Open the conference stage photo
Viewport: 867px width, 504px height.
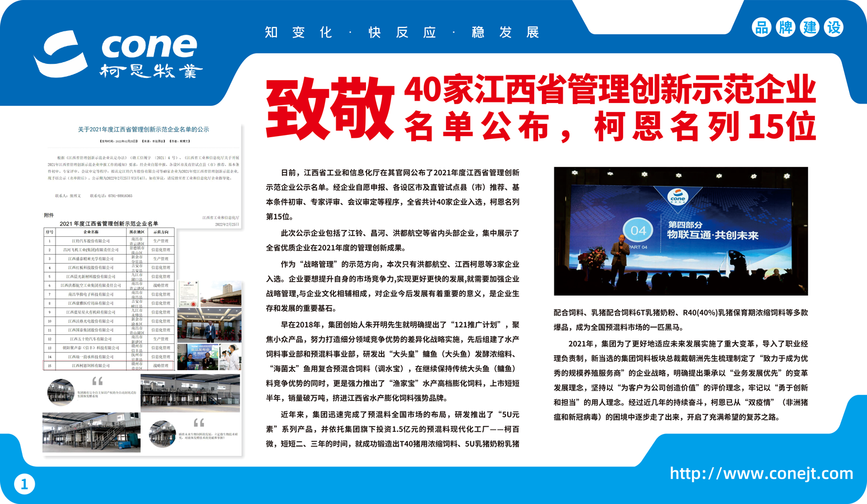(x=681, y=231)
